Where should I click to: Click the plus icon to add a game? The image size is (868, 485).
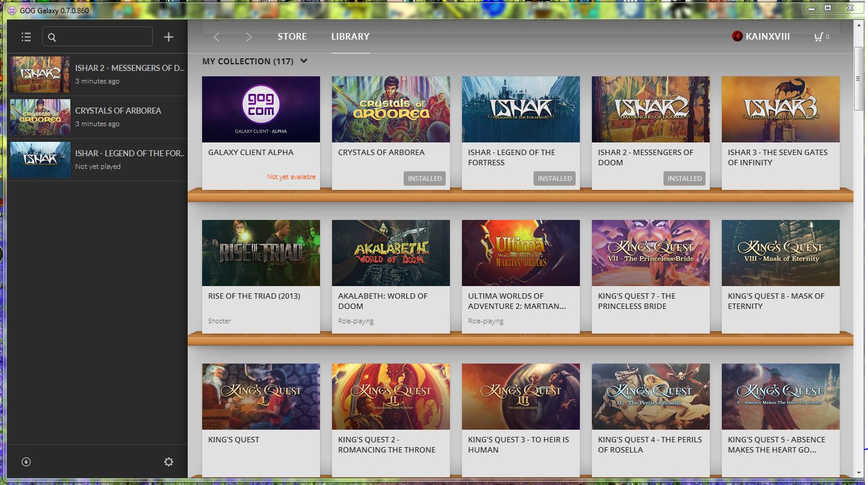pos(168,37)
